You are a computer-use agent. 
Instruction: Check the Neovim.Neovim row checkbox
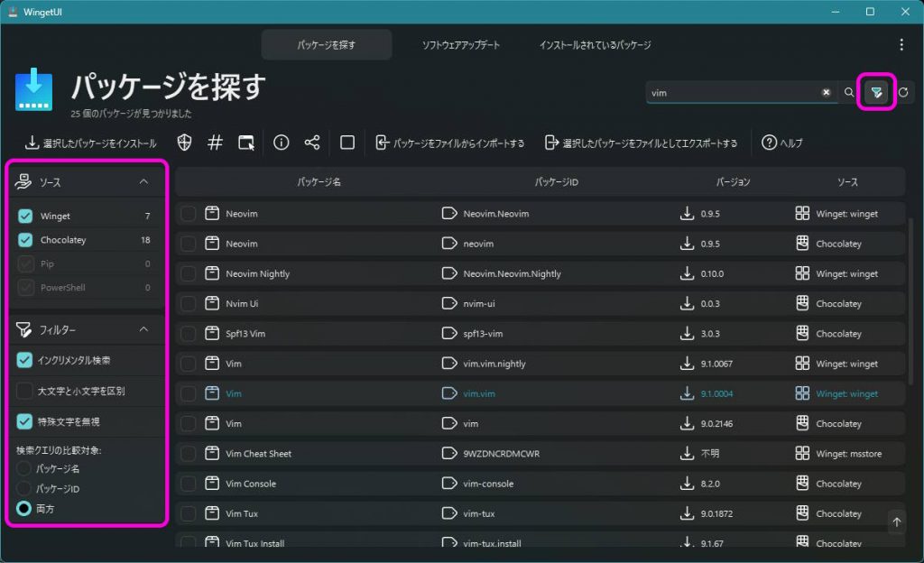(188, 213)
